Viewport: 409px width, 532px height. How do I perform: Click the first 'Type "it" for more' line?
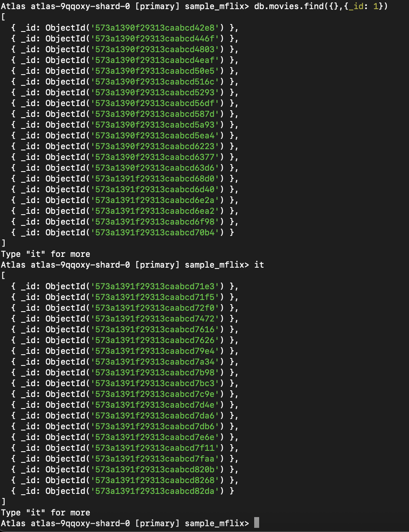46,254
